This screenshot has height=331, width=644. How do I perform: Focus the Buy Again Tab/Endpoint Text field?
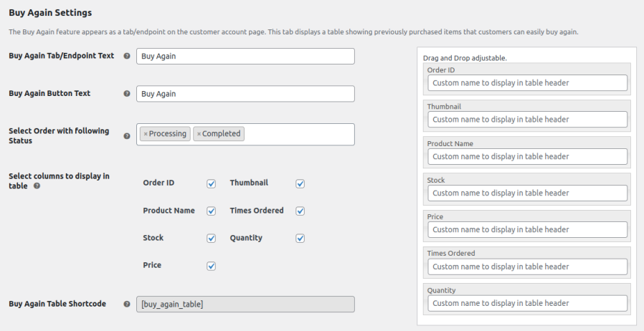[x=245, y=56]
